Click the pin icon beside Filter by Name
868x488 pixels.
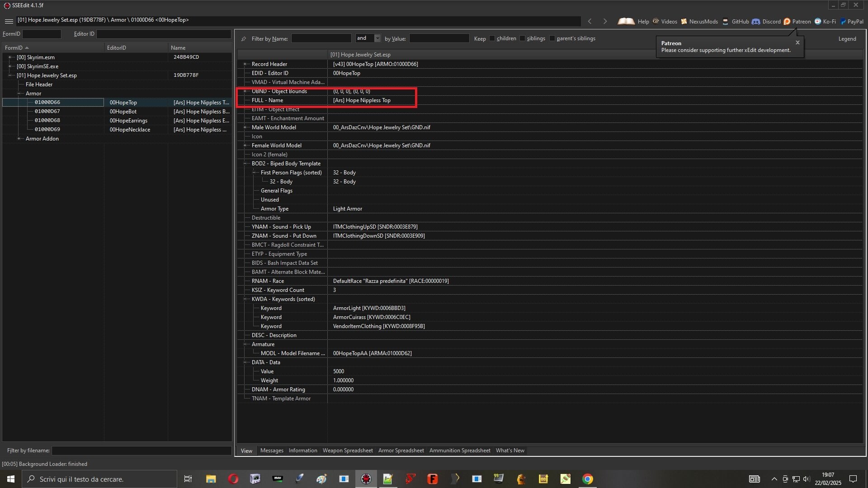[244, 39]
